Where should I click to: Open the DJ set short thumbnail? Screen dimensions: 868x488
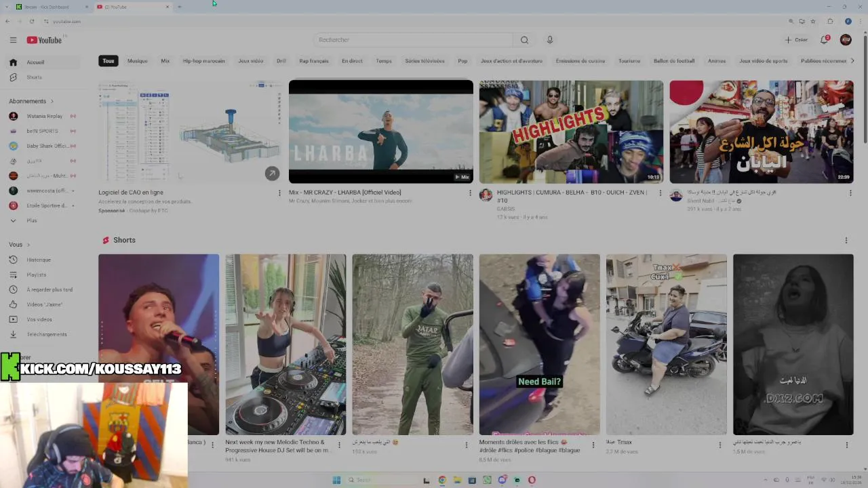coord(285,344)
